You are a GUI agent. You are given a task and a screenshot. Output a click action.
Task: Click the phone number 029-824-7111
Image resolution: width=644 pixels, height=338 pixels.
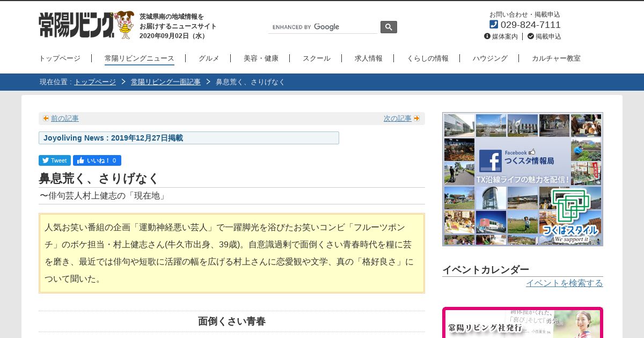click(x=531, y=25)
